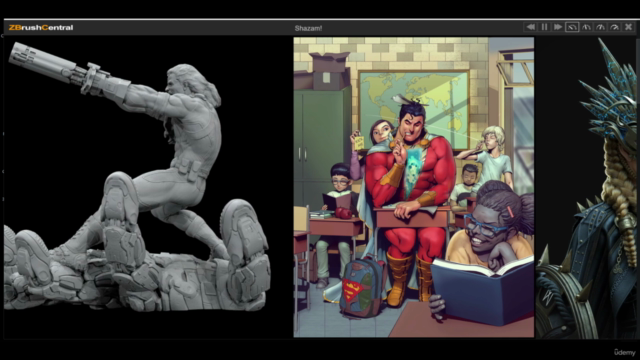Image resolution: width=640 pixels, height=360 pixels.
Task: Click the Shazam! title text
Action: pos(308,28)
